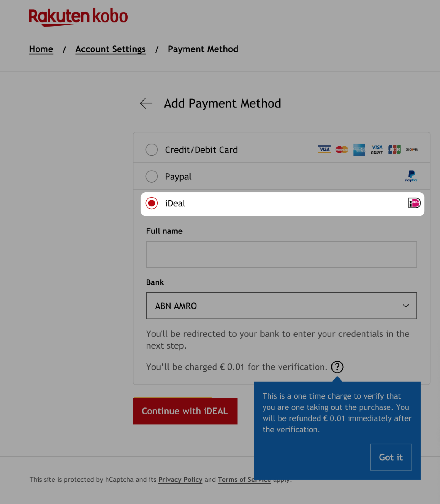This screenshot has width=440, height=504.
Task: Click the Visa card icon
Action: click(x=324, y=150)
